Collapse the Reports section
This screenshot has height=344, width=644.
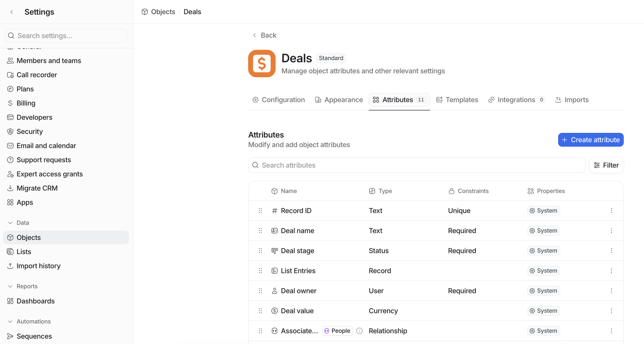[10, 286]
